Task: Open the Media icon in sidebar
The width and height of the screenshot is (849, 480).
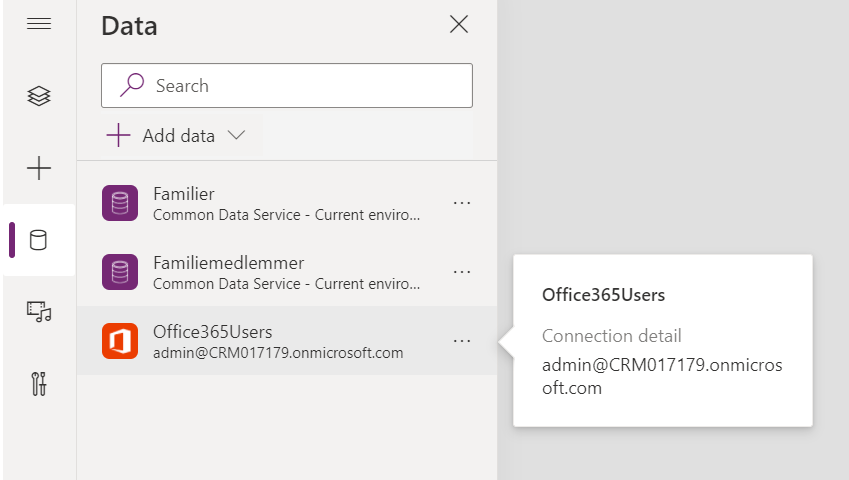Action: tap(39, 312)
